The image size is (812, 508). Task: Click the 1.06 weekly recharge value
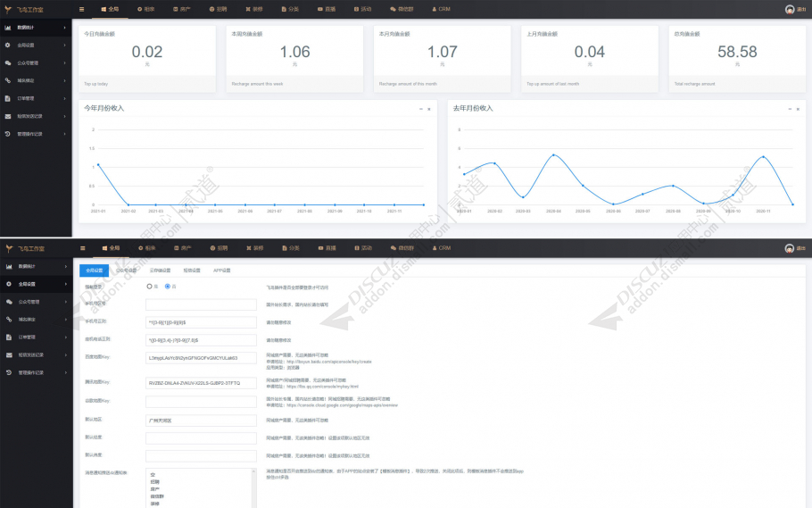click(294, 52)
